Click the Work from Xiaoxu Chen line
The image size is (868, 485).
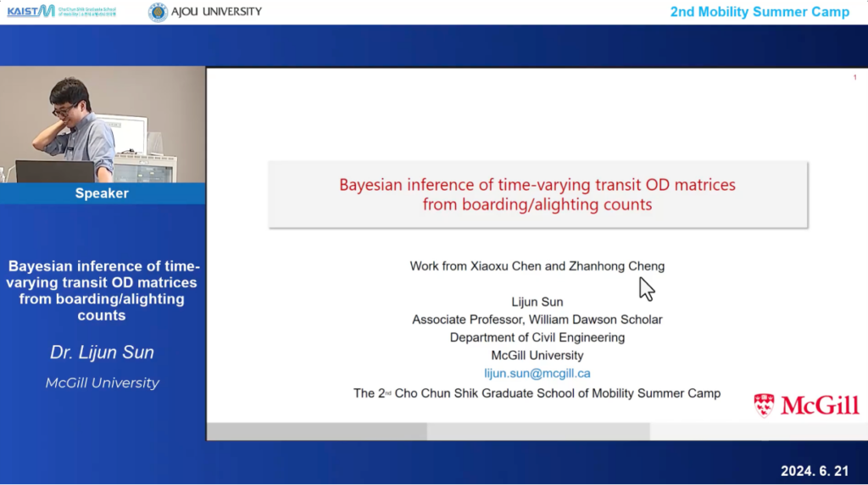(x=537, y=266)
